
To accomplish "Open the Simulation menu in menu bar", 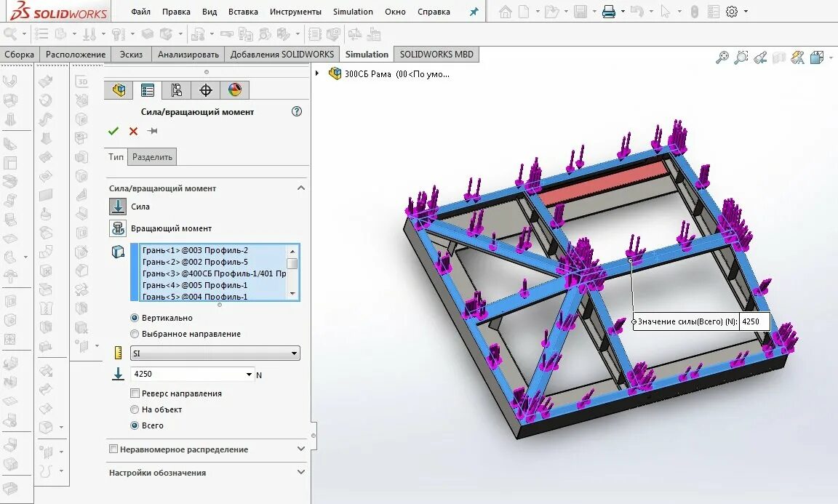I will pyautogui.click(x=353, y=11).
